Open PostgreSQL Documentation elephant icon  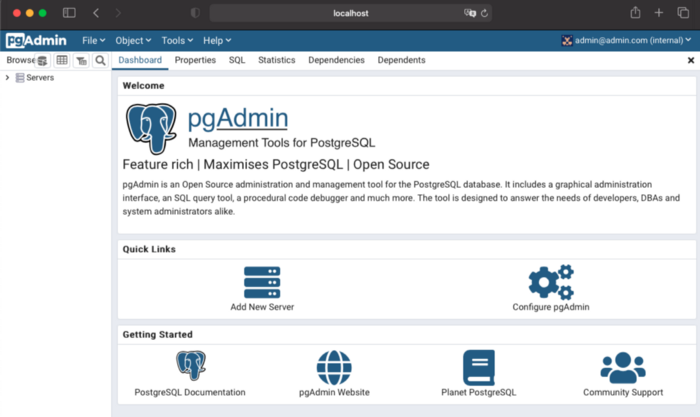191,366
